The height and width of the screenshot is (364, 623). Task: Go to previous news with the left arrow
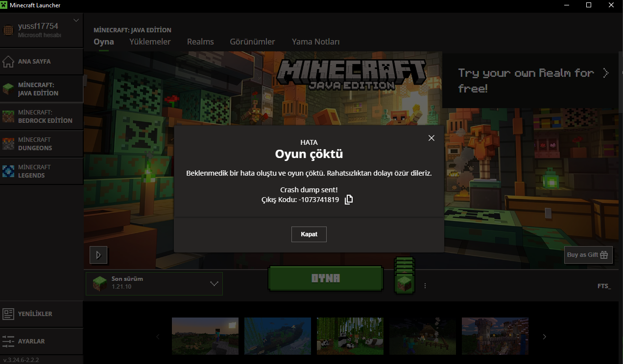[x=158, y=337]
